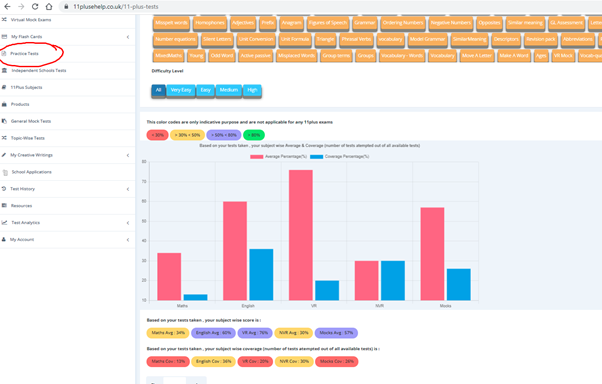Expand Test Analytics submenu chevron
The width and height of the screenshot is (602, 384).
coord(128,223)
